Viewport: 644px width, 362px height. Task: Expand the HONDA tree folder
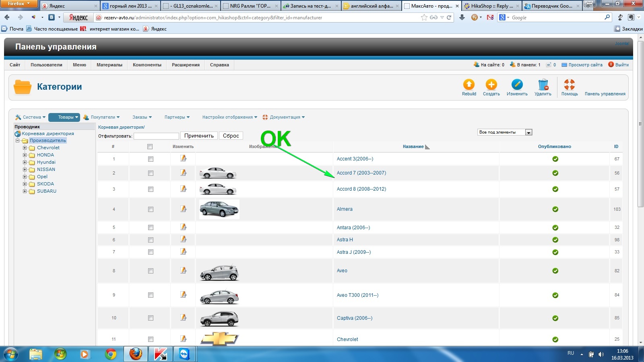25,155
